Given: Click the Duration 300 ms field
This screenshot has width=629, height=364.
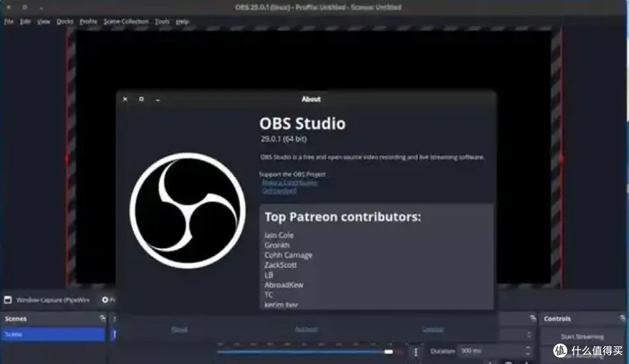Looking at the screenshot, I should (x=496, y=351).
